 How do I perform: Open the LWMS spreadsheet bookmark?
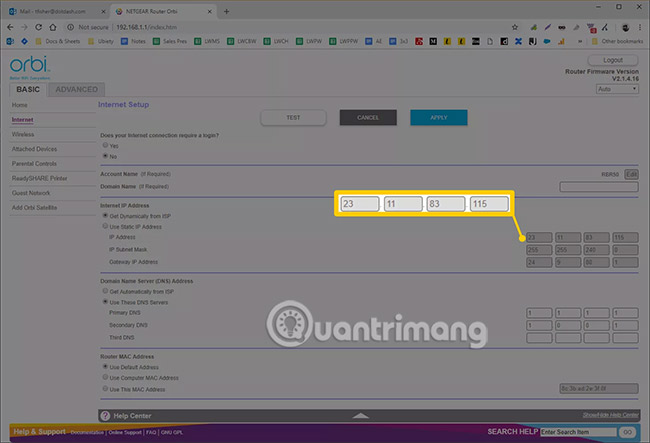(x=207, y=41)
